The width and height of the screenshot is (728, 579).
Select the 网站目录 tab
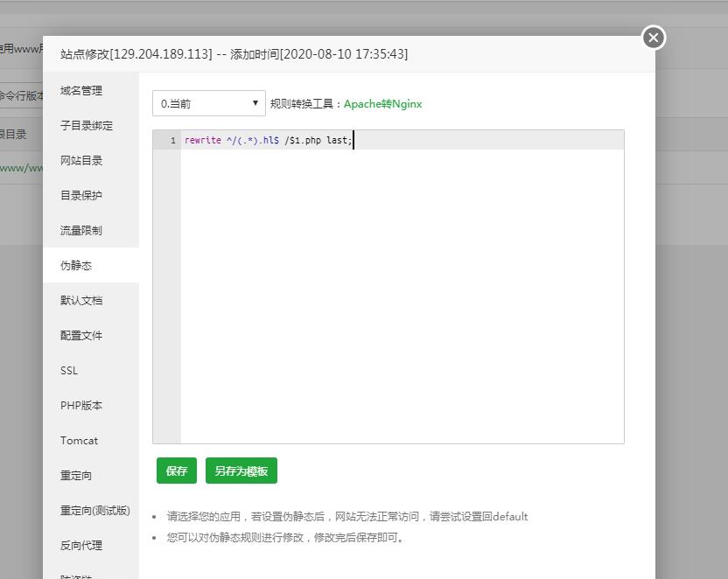[81, 160]
